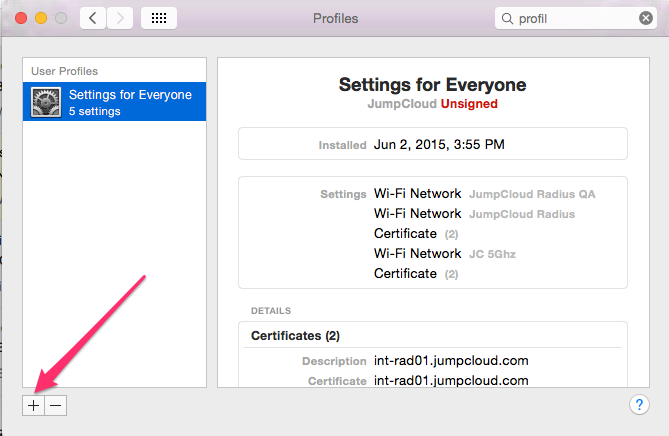Click the yellow minimize window button
Screen dimensions: 669x436
[x=41, y=18]
